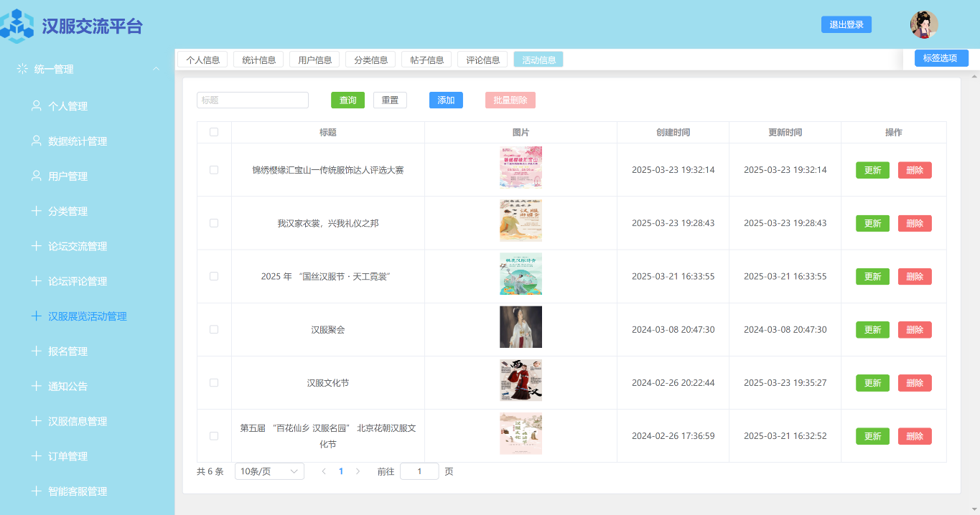The width and height of the screenshot is (980, 515).
Task: Click the plus icon next to 论坛评论管理
Action: [36, 281]
